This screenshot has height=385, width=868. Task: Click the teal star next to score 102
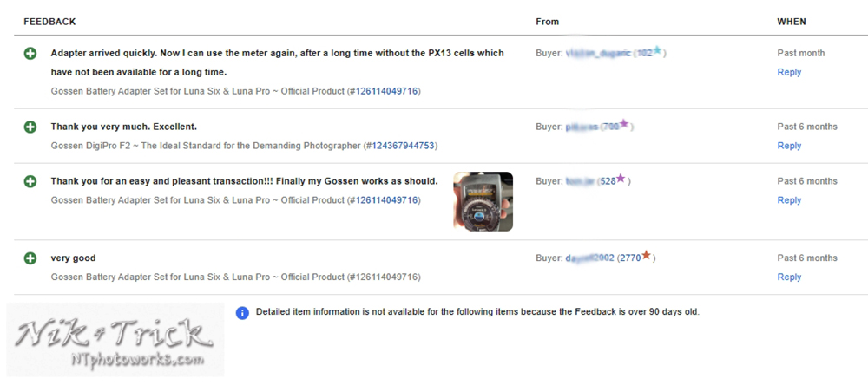pos(657,50)
